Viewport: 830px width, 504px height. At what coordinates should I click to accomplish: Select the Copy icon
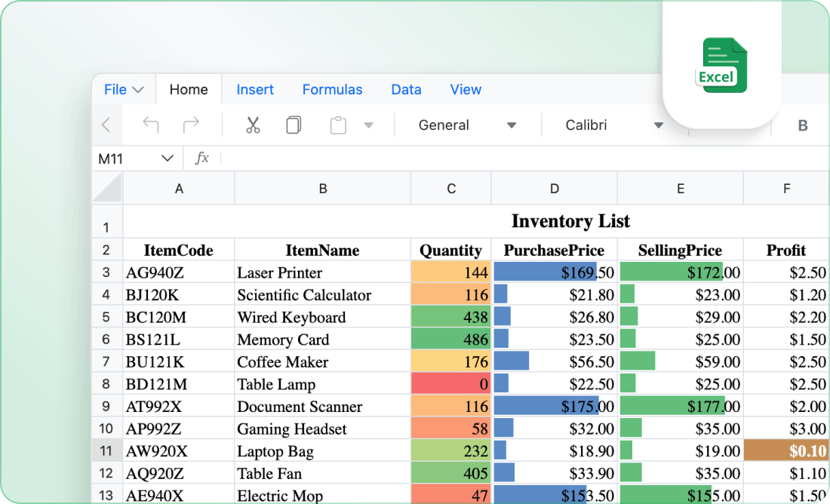pos(294,124)
